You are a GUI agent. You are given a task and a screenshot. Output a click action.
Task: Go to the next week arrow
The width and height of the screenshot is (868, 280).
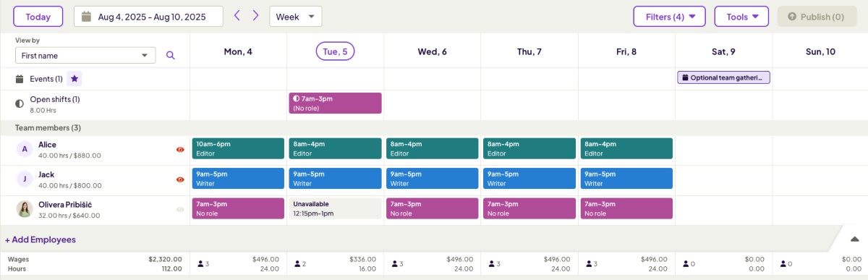coord(255,16)
